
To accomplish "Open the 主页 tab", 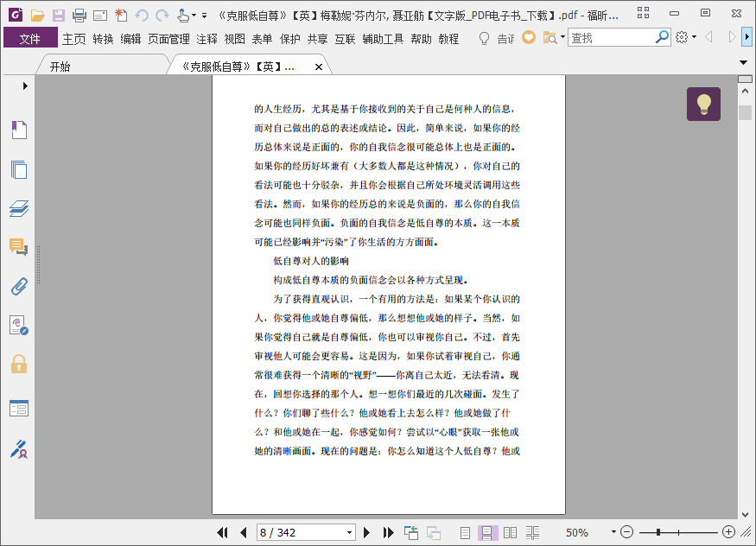I will tap(73, 39).
